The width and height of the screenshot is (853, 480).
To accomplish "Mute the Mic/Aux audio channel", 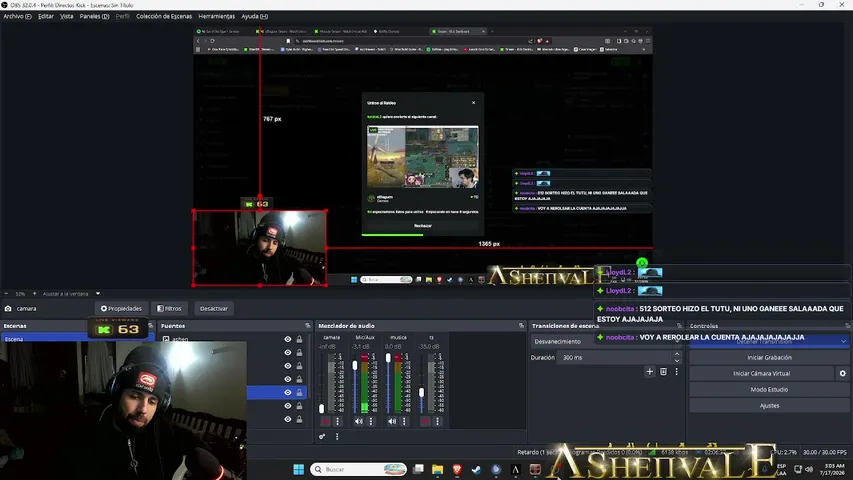I will coord(358,421).
